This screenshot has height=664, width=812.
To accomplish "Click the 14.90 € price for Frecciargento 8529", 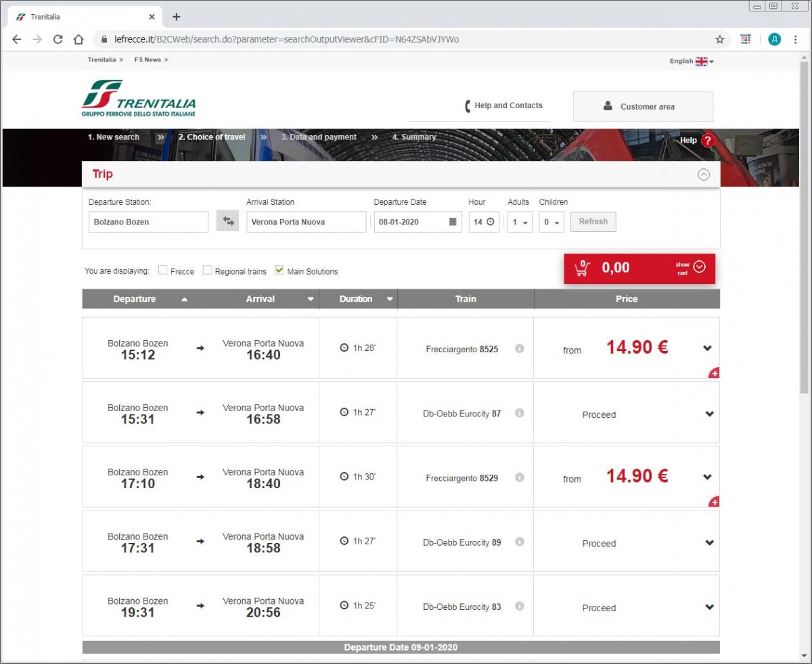I will pyautogui.click(x=637, y=476).
